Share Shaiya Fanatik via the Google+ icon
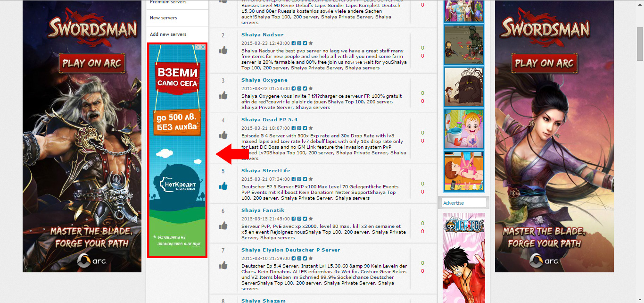Image resolution: width=644 pixels, height=303 pixels. 299,219
